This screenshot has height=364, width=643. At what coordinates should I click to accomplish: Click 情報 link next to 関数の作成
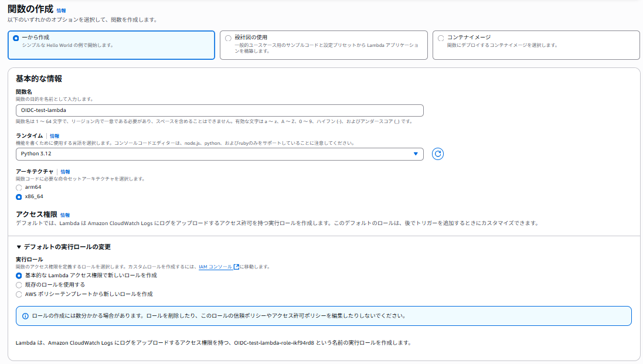pyautogui.click(x=61, y=11)
